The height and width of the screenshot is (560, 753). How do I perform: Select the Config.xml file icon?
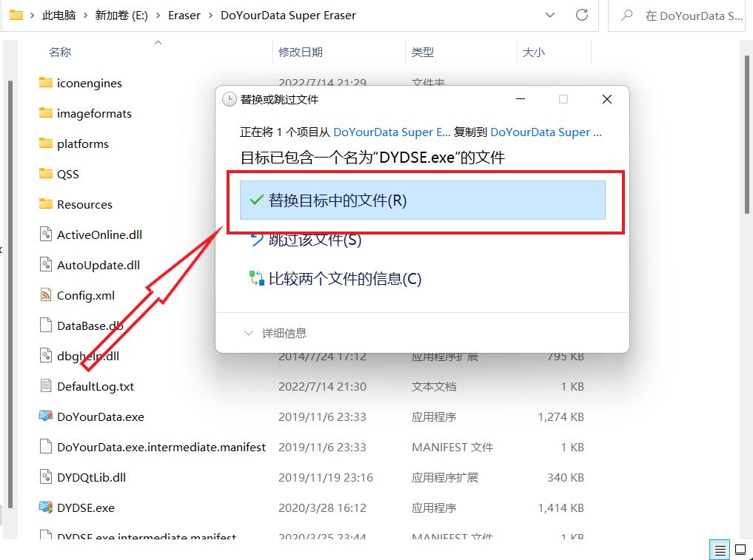(x=46, y=294)
